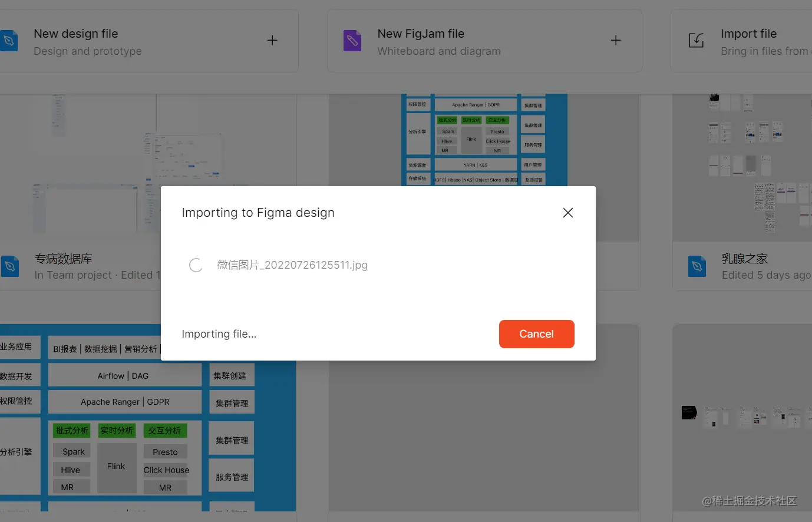
Task: Click the Import file arrow icon
Action: [x=697, y=41]
